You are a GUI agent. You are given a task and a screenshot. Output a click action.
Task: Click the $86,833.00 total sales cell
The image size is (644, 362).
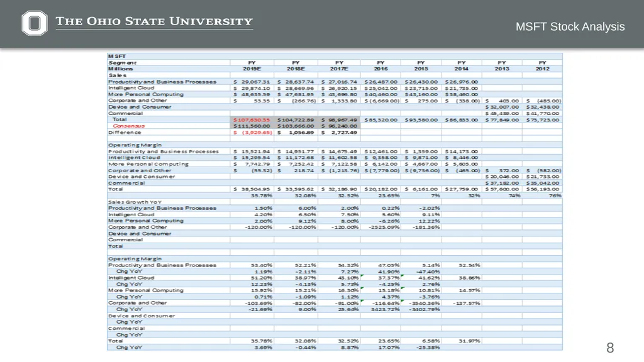[462, 120]
